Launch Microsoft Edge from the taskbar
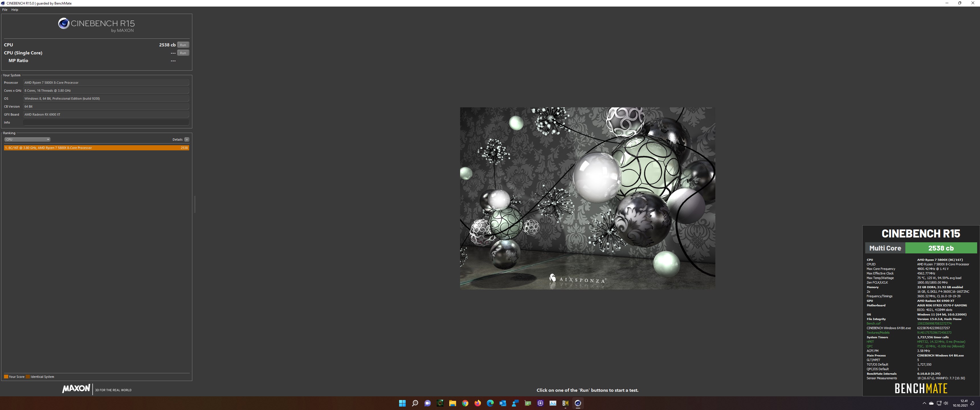Screen dimensions: 980x410 [x=490, y=403]
